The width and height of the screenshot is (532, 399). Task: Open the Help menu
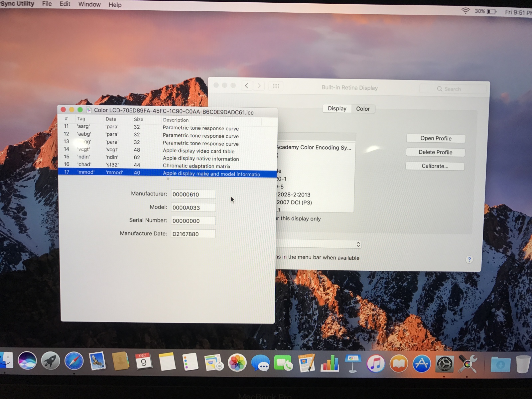tap(115, 5)
